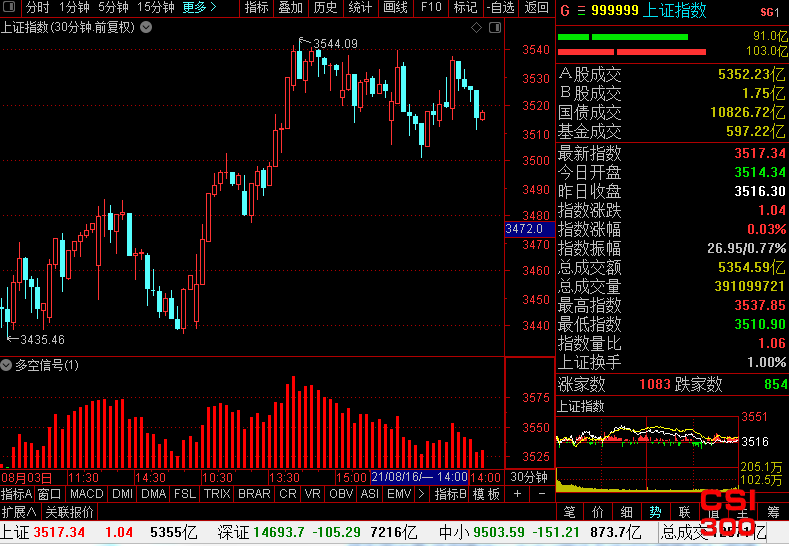Click the green buy volume bar 91.0亿

[622, 37]
